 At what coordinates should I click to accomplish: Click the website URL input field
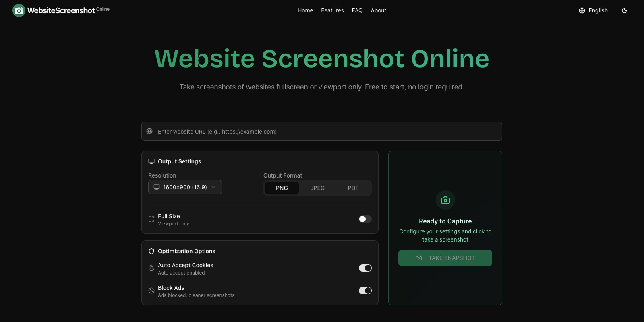[321, 132]
